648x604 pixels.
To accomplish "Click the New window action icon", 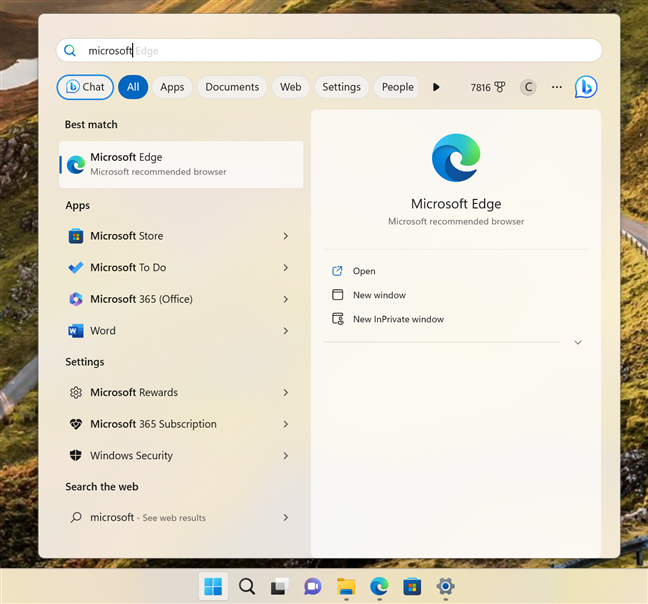I will click(x=338, y=295).
